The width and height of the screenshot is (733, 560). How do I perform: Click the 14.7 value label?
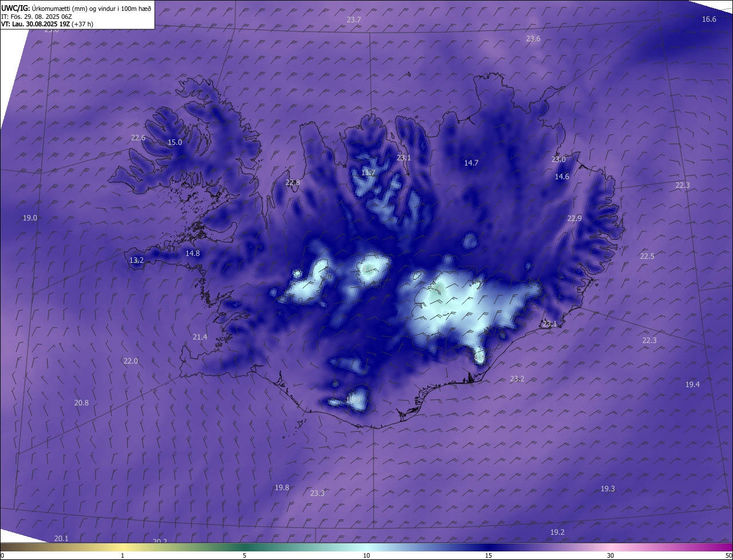tap(471, 163)
